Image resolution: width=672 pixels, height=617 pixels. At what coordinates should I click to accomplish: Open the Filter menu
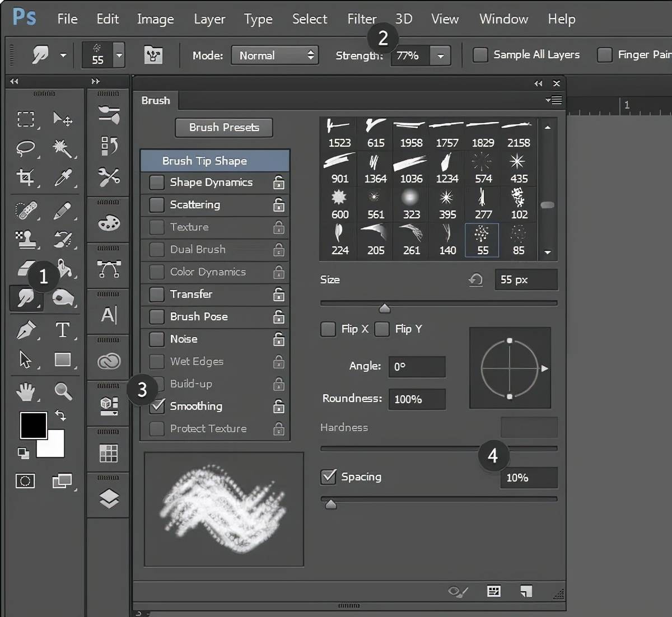[361, 19]
